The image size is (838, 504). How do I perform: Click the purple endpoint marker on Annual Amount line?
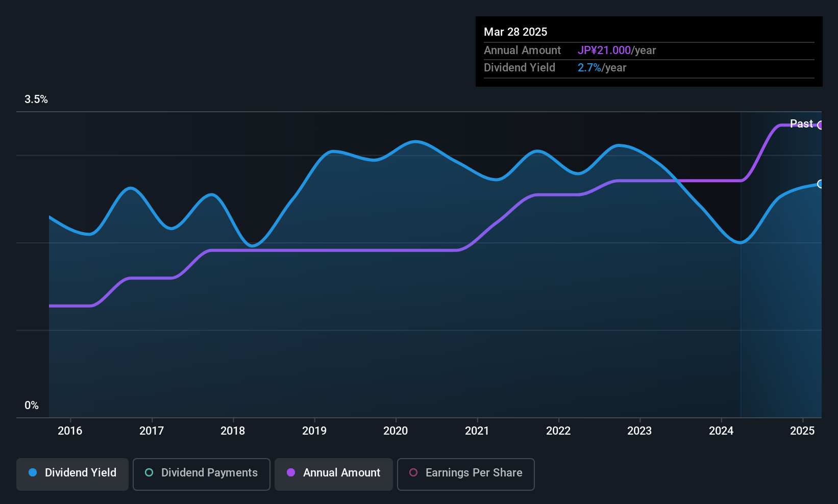click(820, 125)
